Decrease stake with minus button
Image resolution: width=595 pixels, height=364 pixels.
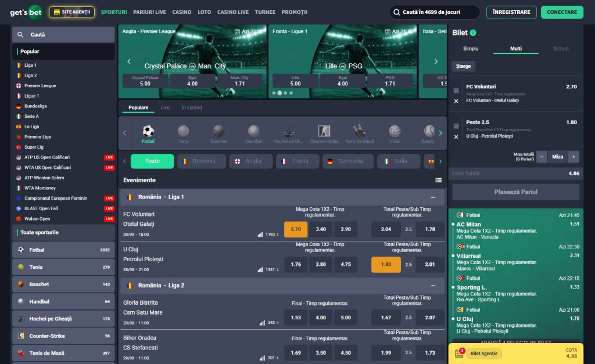[542, 157]
